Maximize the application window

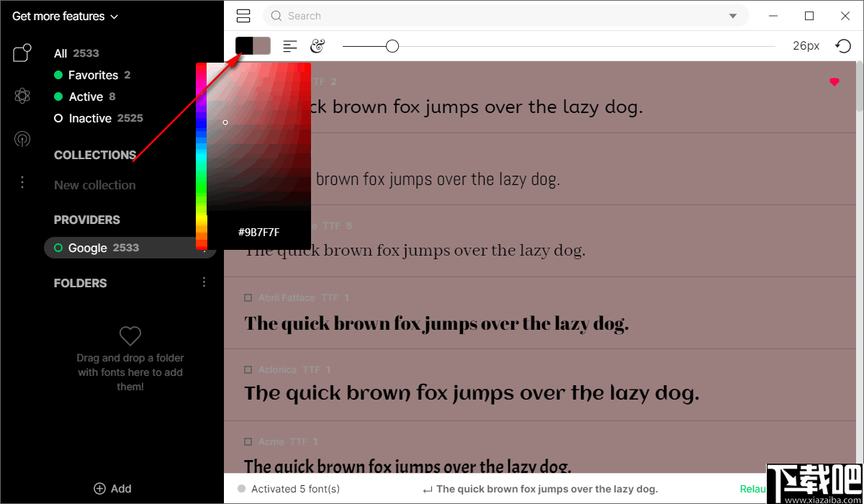click(x=809, y=16)
